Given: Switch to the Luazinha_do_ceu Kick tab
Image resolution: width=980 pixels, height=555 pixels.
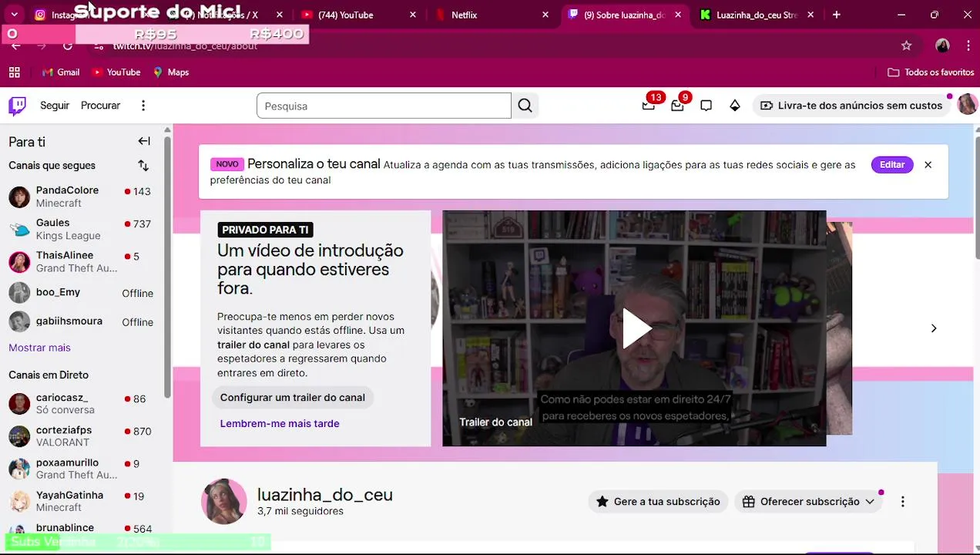Looking at the screenshot, I should tap(756, 15).
